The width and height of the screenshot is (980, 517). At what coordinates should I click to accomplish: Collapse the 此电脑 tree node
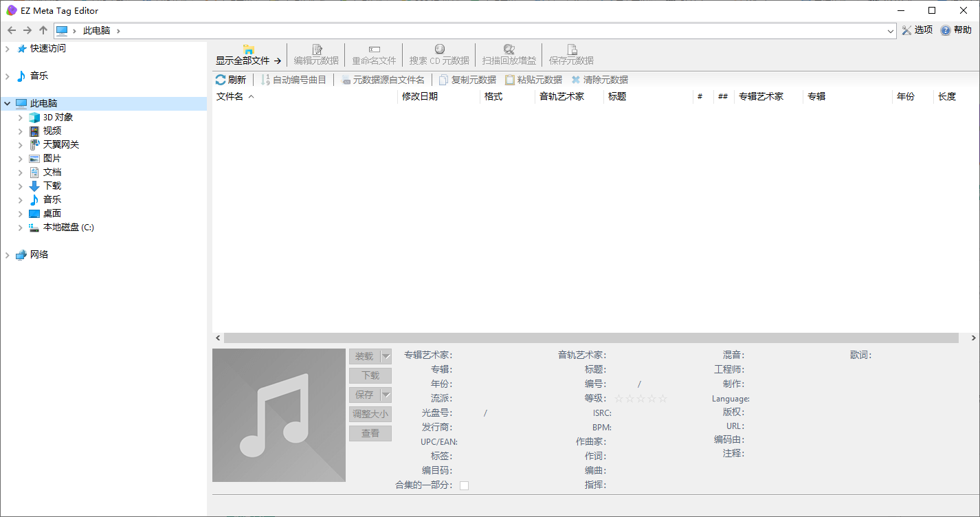[x=8, y=104]
